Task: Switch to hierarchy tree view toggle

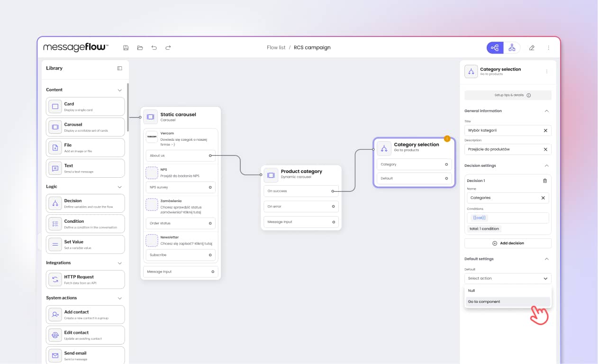Action: click(x=512, y=48)
